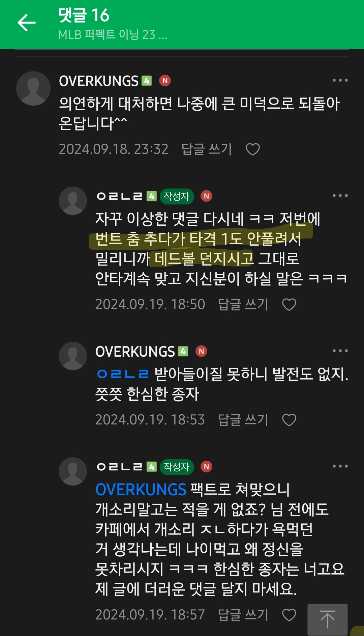
Task: Tap 답글 쓰기 under the 18:57 reply
Action: coord(243,615)
